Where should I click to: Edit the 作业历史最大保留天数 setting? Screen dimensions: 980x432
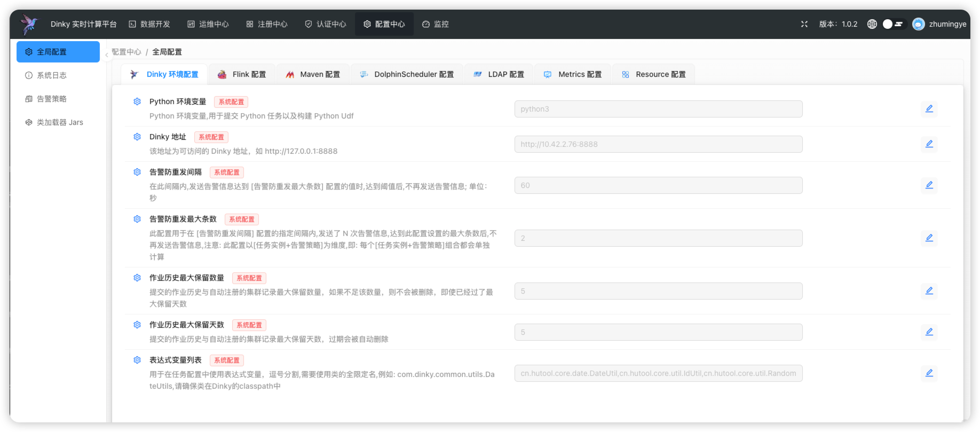click(x=929, y=332)
